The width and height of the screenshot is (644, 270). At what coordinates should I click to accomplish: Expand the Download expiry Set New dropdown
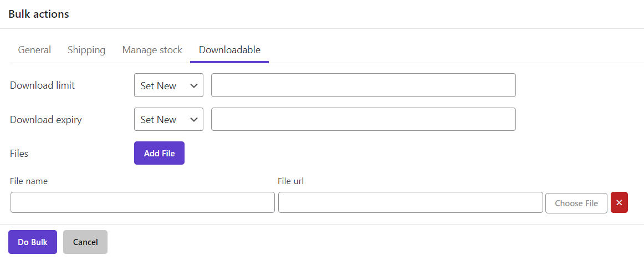click(168, 120)
